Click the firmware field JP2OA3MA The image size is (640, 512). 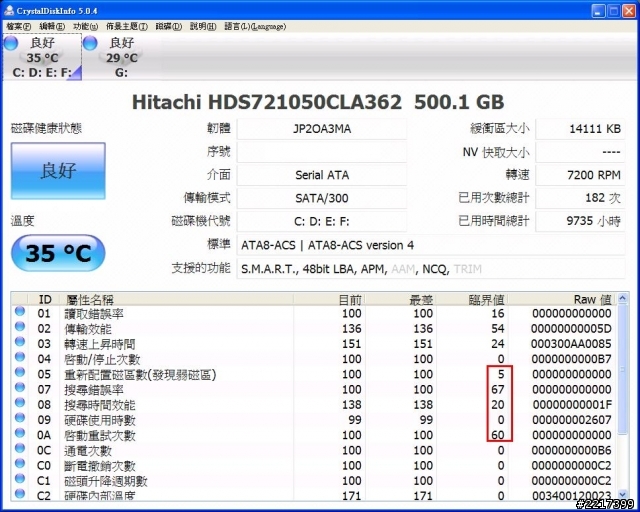322,129
